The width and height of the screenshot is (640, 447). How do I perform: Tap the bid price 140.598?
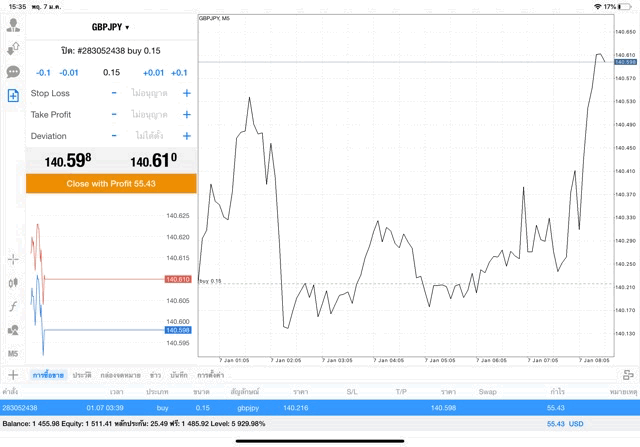tap(68, 160)
